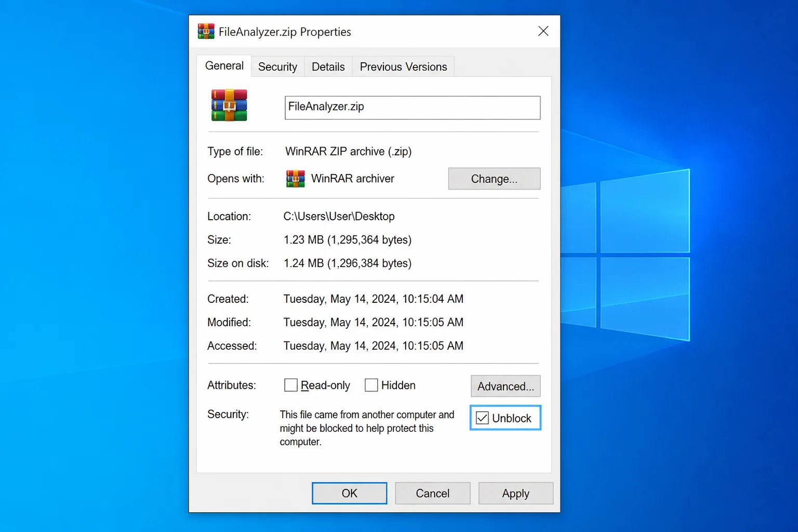Click the WinRAR icon in the title bar
Viewport: 798px width, 532px height.
click(206, 32)
